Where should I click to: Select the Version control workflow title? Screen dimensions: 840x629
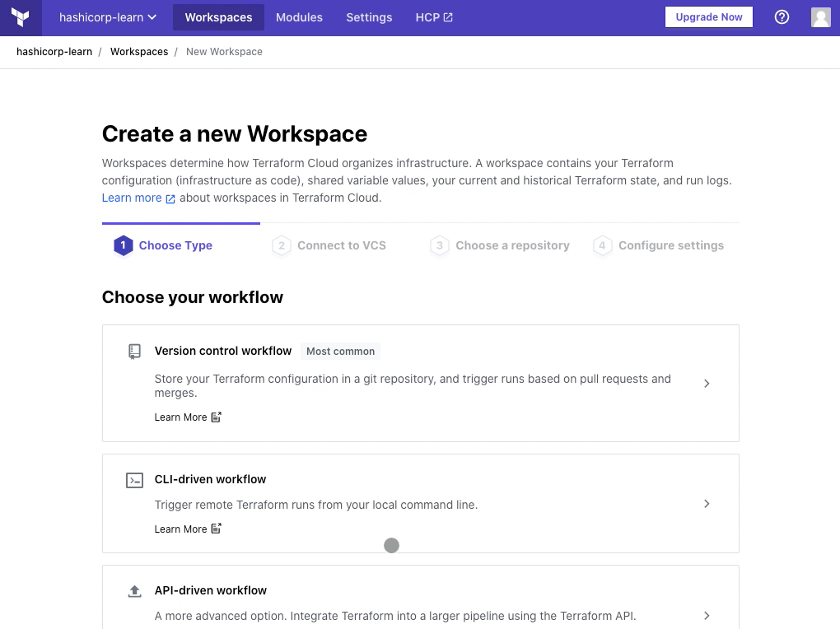(223, 351)
